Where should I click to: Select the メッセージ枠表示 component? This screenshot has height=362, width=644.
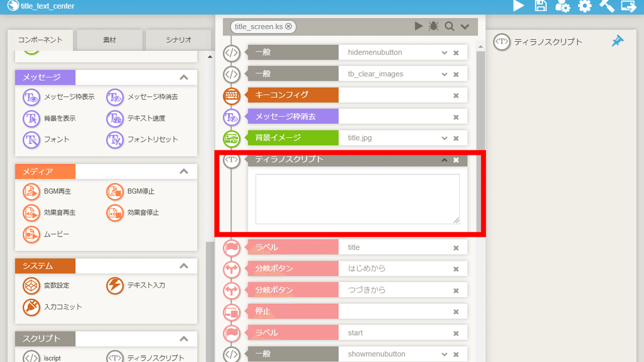click(x=58, y=97)
